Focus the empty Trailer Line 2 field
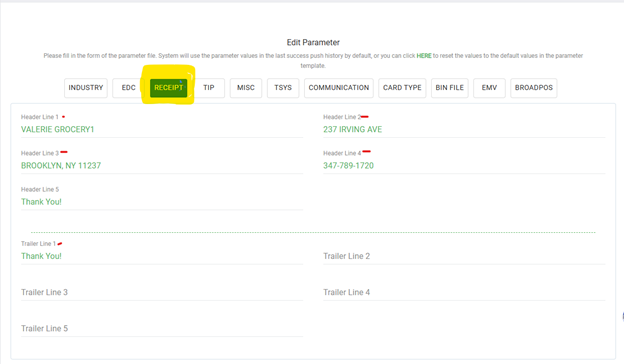 point(464,256)
